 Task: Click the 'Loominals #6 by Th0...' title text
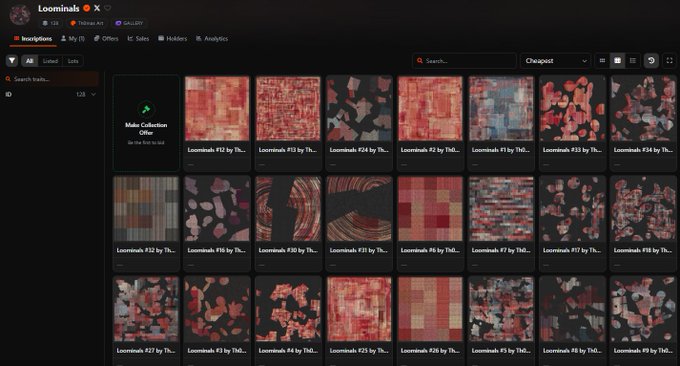(x=430, y=250)
